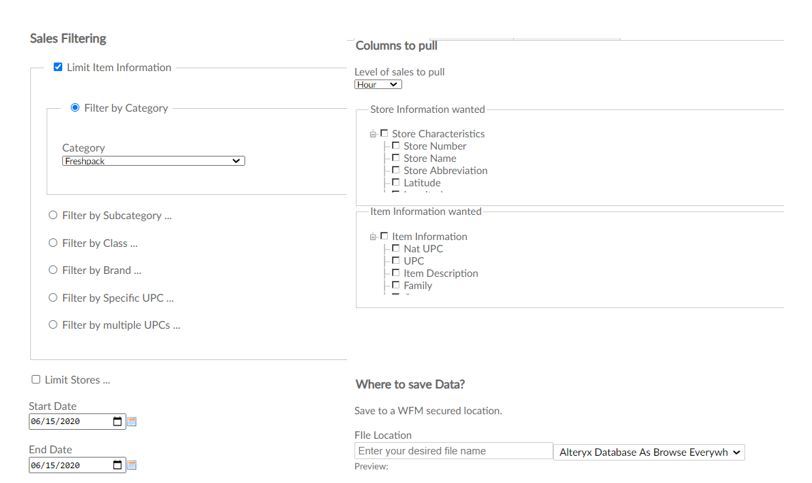Open the Start Date calendar popup icon
The width and height of the screenshot is (812, 483).
click(x=132, y=422)
